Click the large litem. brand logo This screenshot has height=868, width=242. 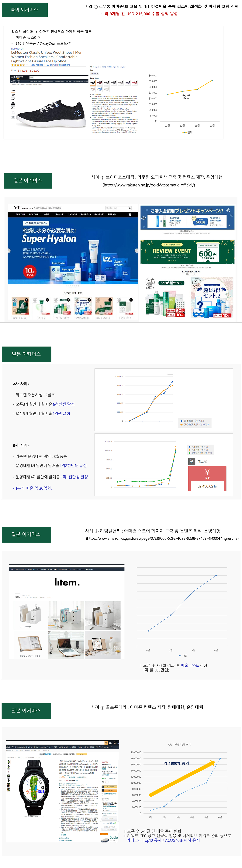pos(67,582)
